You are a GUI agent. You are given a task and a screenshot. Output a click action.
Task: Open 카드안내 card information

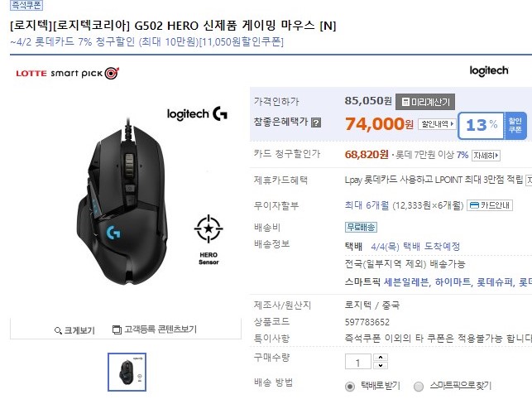pos(490,205)
